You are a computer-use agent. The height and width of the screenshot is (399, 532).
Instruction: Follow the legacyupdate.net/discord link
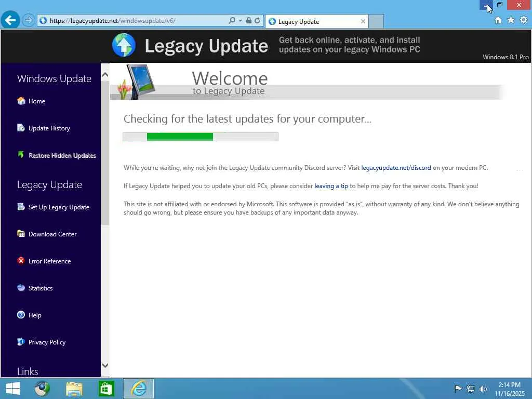396,168
